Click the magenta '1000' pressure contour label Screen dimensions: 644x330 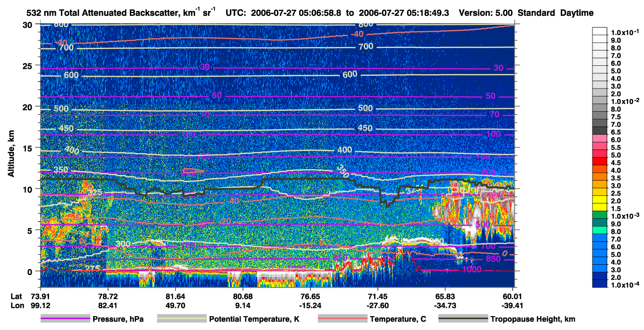pos(472,270)
